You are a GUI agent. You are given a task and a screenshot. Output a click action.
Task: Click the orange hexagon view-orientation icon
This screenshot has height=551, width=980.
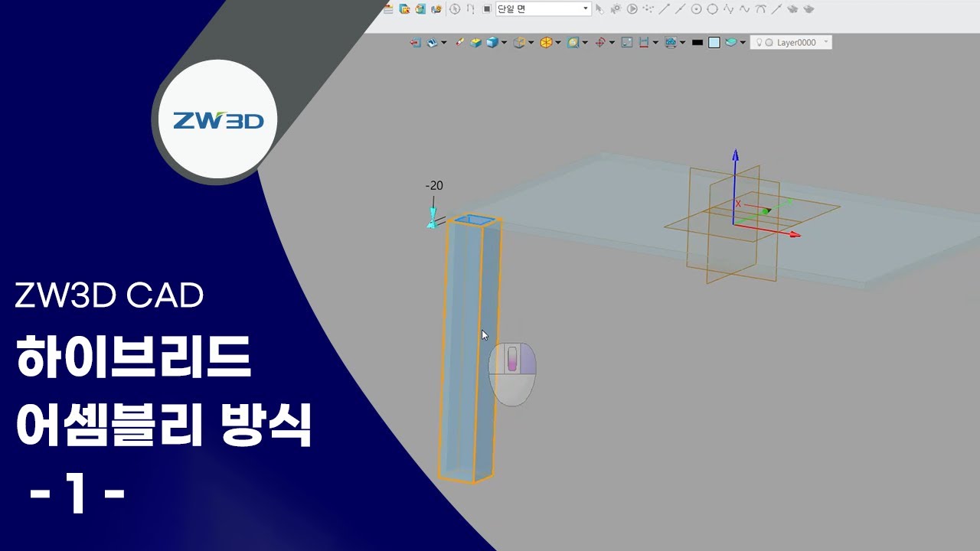[x=546, y=43]
